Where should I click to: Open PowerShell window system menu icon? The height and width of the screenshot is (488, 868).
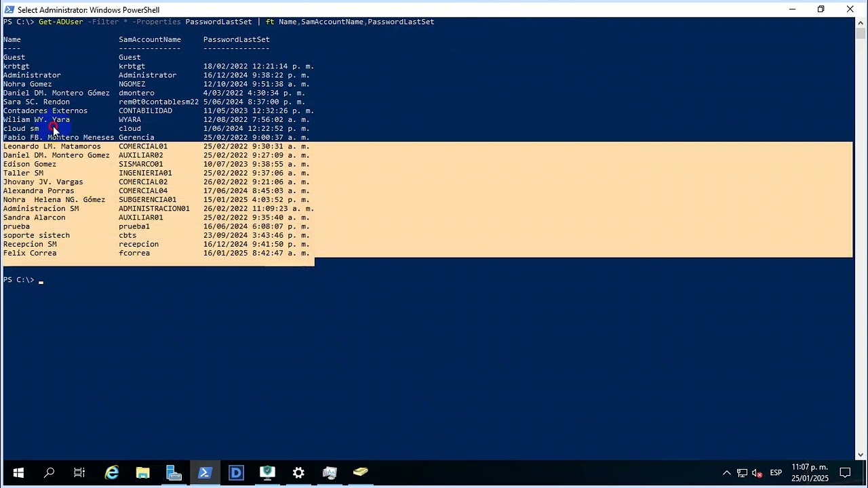coord(9,9)
